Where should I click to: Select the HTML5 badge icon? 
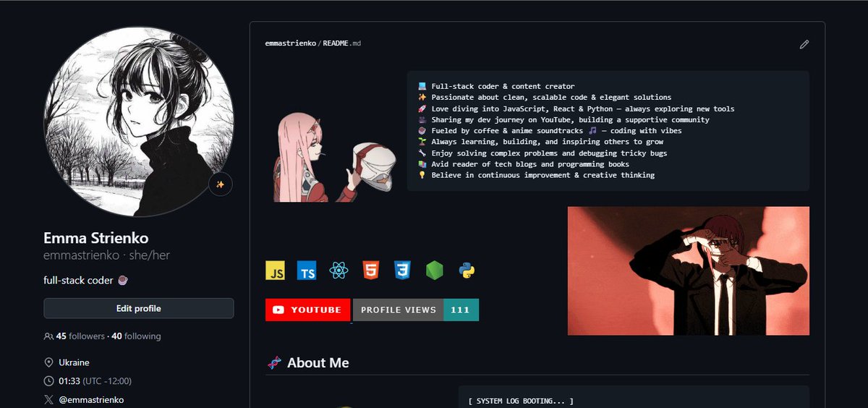pyautogui.click(x=371, y=271)
